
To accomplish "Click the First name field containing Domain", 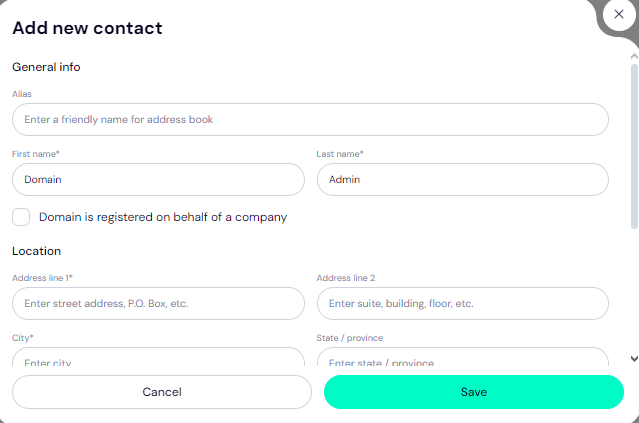I will pyautogui.click(x=158, y=180).
